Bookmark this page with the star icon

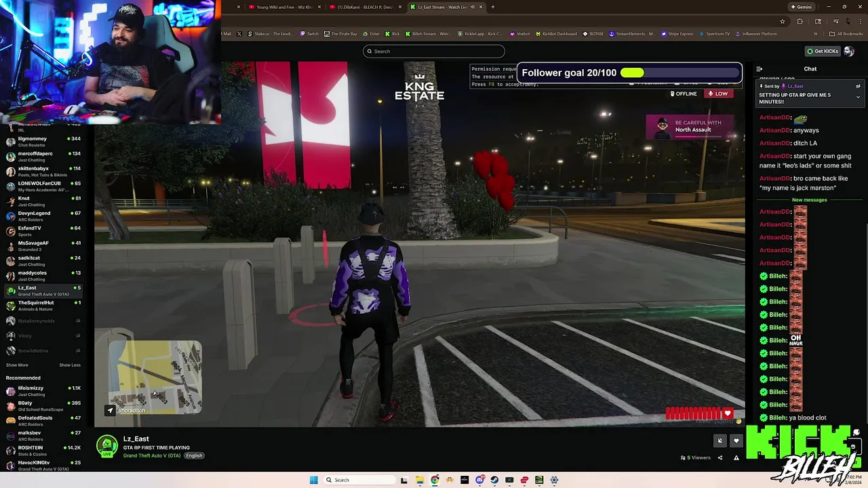782,21
